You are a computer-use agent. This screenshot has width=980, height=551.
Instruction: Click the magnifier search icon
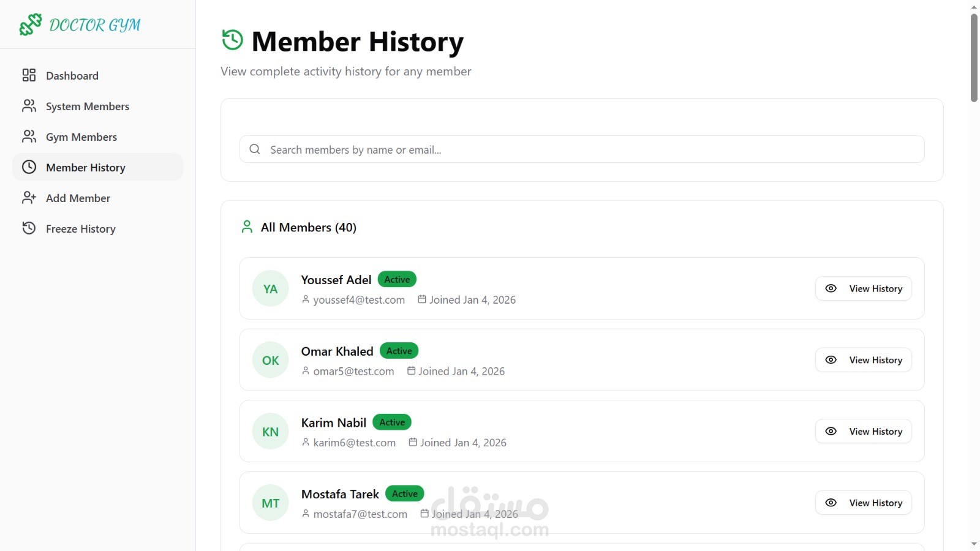[255, 149]
